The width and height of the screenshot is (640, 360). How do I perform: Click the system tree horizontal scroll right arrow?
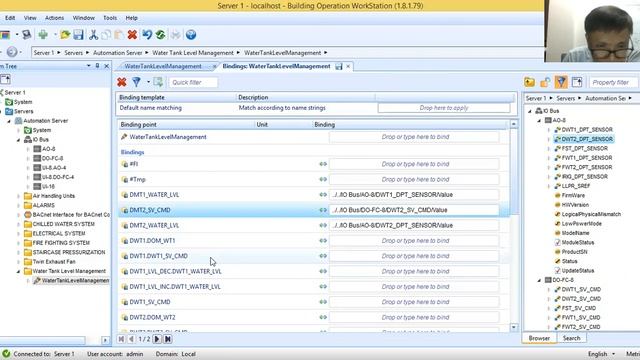pos(105,340)
